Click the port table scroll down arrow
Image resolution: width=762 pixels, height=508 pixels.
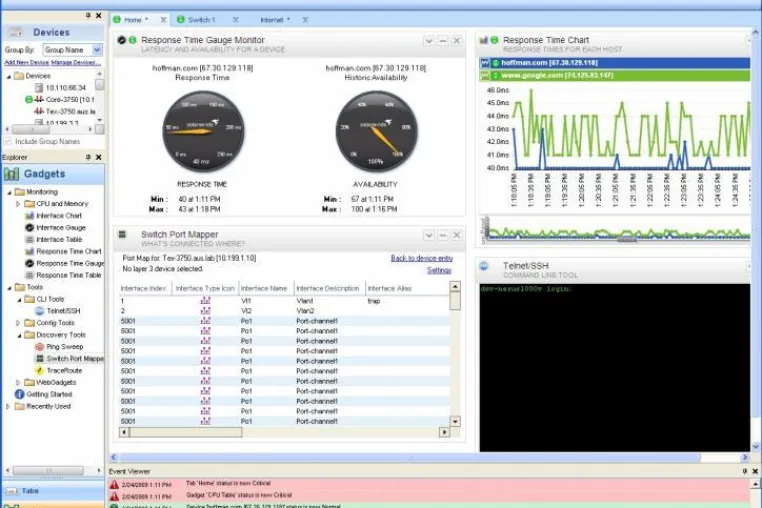(455, 421)
